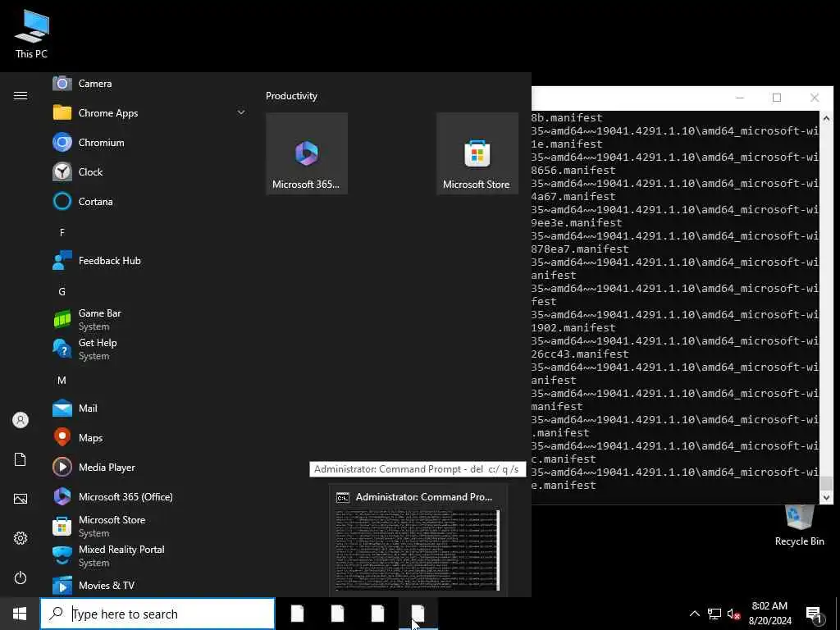This screenshot has width=840, height=630.
Task: Close the Command Prompt window
Action: (815, 98)
